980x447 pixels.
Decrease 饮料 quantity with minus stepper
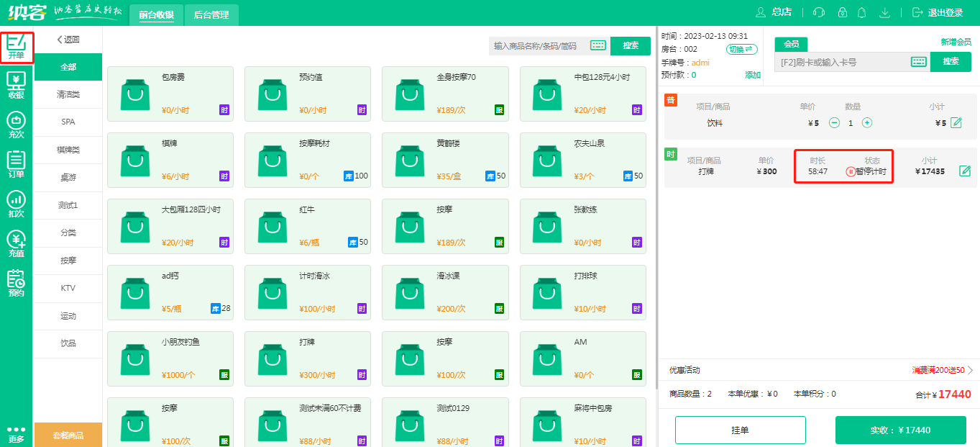[834, 122]
